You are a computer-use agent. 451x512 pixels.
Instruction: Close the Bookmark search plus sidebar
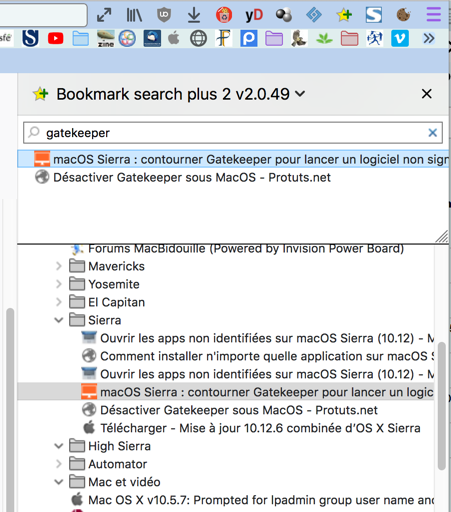point(427,94)
